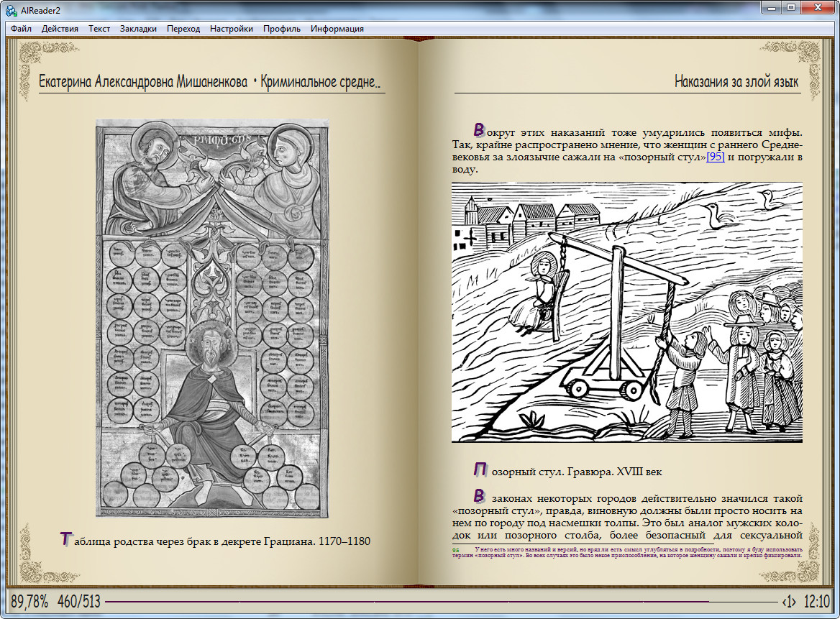840x619 pixels.
Task: Open the Профиль menu
Action: coord(282,28)
